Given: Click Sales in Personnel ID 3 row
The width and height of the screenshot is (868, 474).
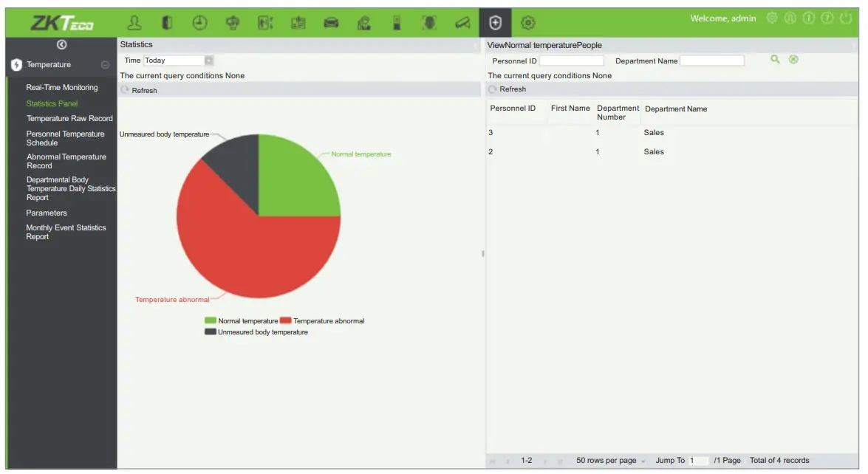Looking at the screenshot, I should pyautogui.click(x=654, y=133).
